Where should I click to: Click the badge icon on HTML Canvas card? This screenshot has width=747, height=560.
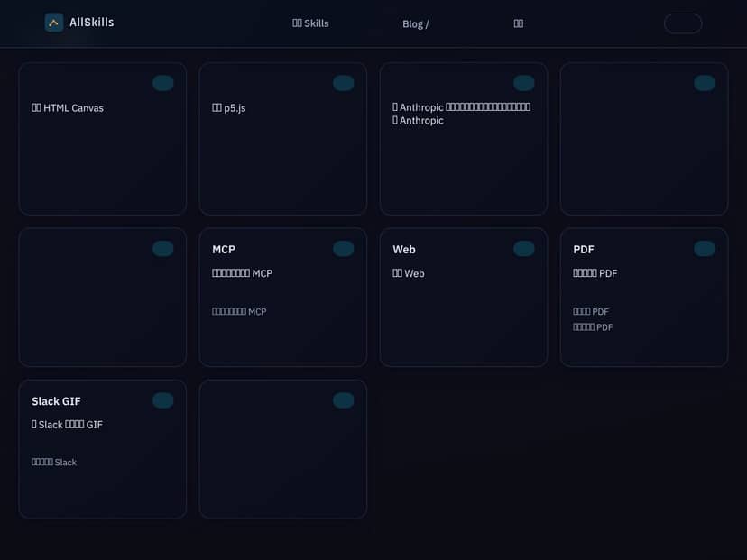click(163, 82)
